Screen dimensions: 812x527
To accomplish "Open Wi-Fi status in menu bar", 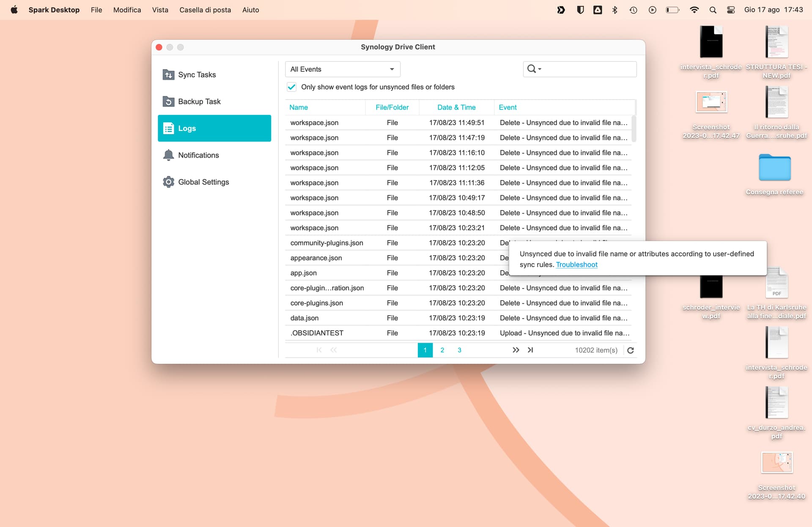I will [x=694, y=10].
